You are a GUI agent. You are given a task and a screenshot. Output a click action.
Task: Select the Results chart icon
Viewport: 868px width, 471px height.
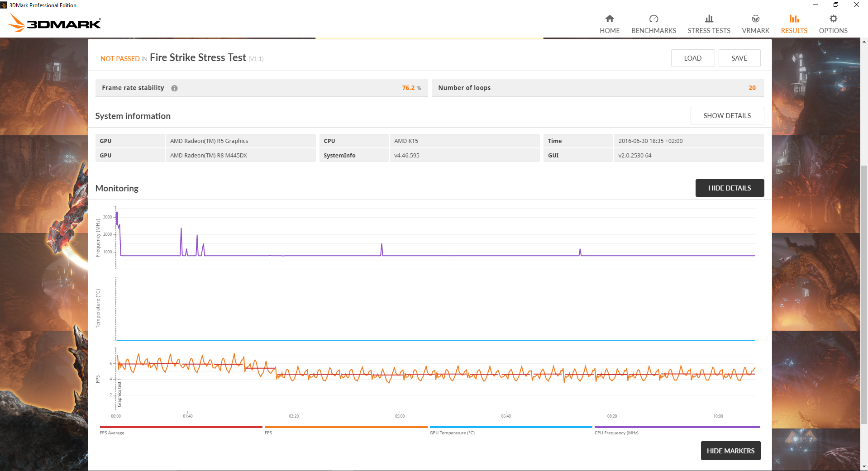(794, 19)
